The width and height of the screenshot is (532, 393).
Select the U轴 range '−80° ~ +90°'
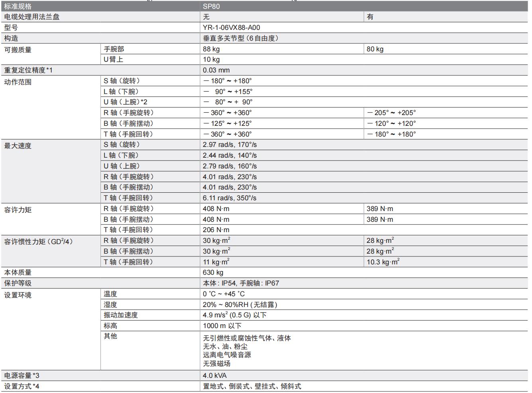[x=228, y=102]
